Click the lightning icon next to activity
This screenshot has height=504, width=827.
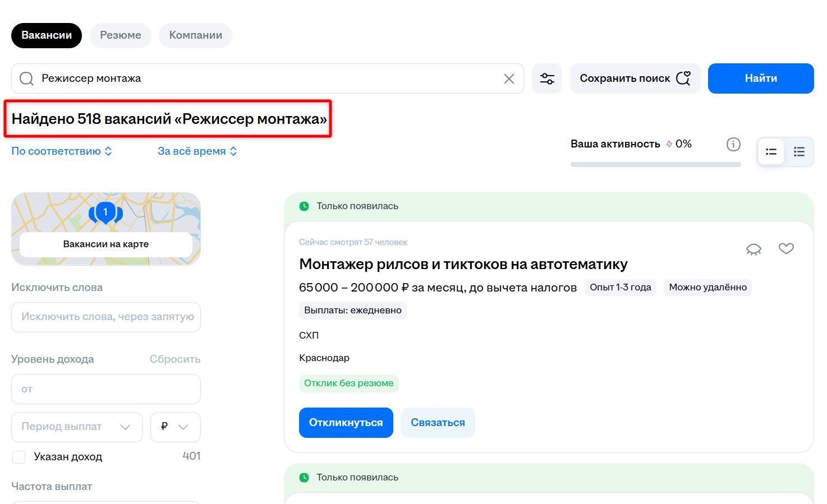[669, 144]
